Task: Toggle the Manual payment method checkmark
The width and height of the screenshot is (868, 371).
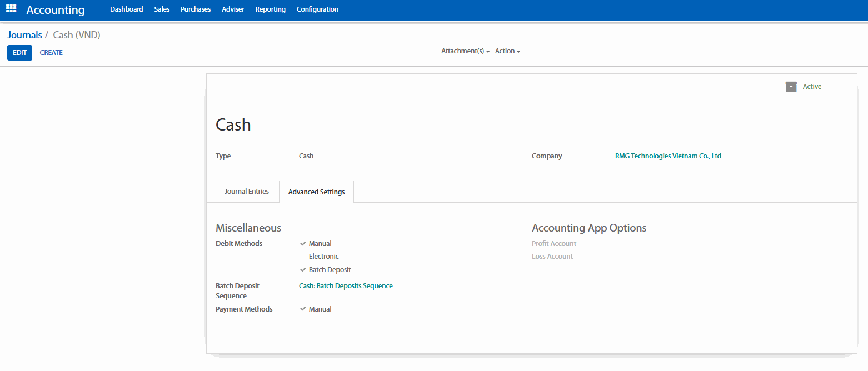Action: click(x=303, y=309)
